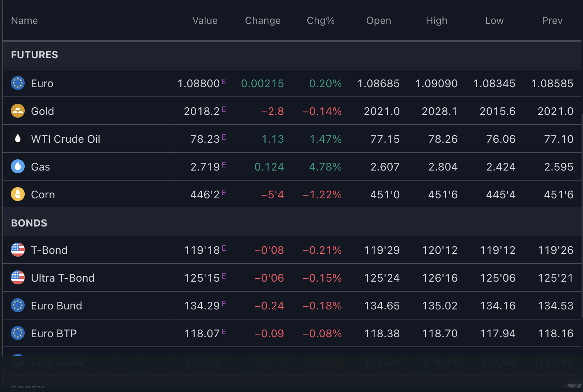Open the Ultra T-Bond name link
This screenshot has height=392, width=583.
pos(63,278)
